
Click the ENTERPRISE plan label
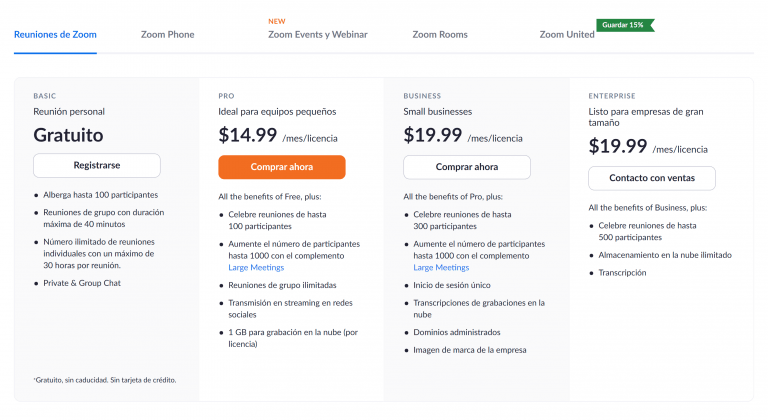point(612,96)
